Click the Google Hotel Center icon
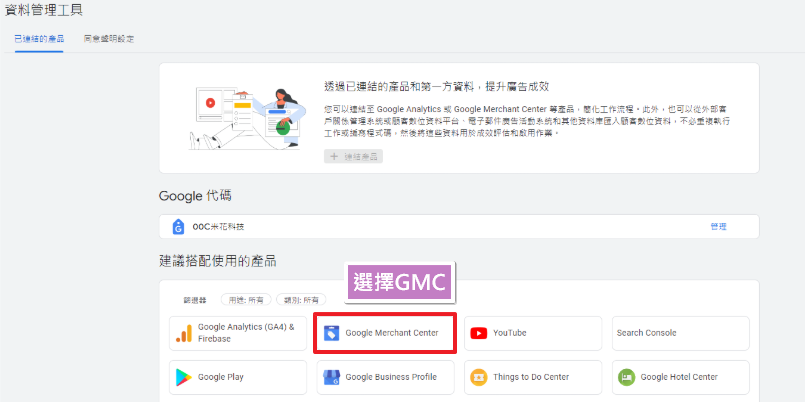The image size is (805, 402). pos(626,377)
